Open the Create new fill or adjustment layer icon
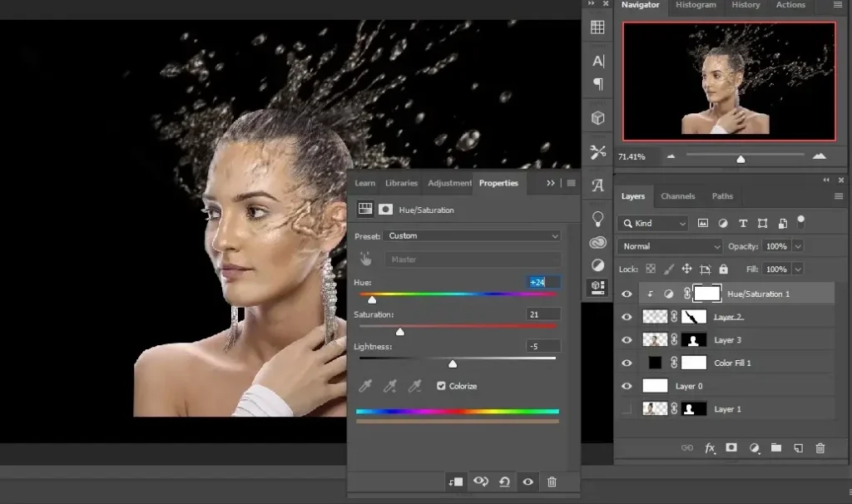852x504 pixels. pyautogui.click(x=754, y=448)
